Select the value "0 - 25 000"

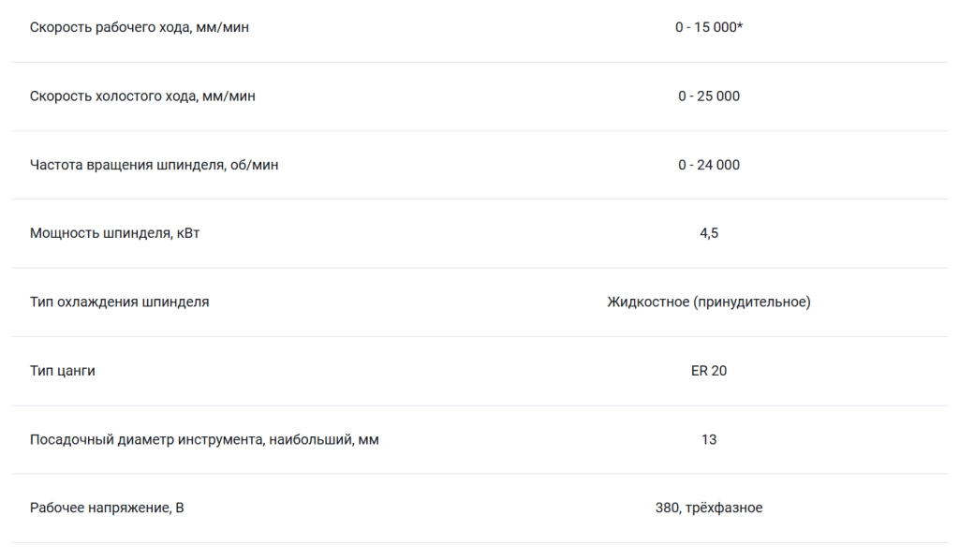(x=709, y=96)
